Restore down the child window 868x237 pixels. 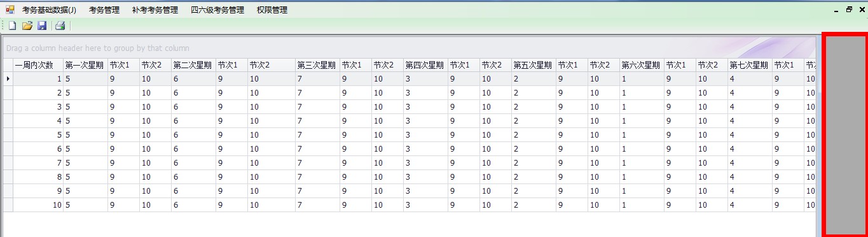coord(849,10)
